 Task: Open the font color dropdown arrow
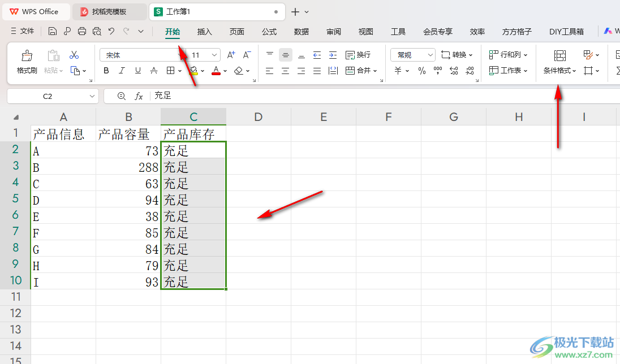tap(225, 71)
